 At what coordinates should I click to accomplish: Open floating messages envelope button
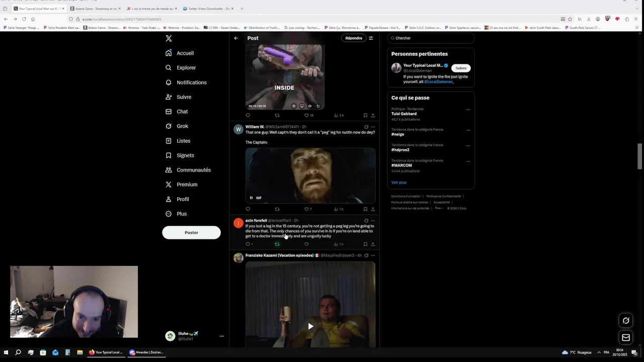coord(626,337)
